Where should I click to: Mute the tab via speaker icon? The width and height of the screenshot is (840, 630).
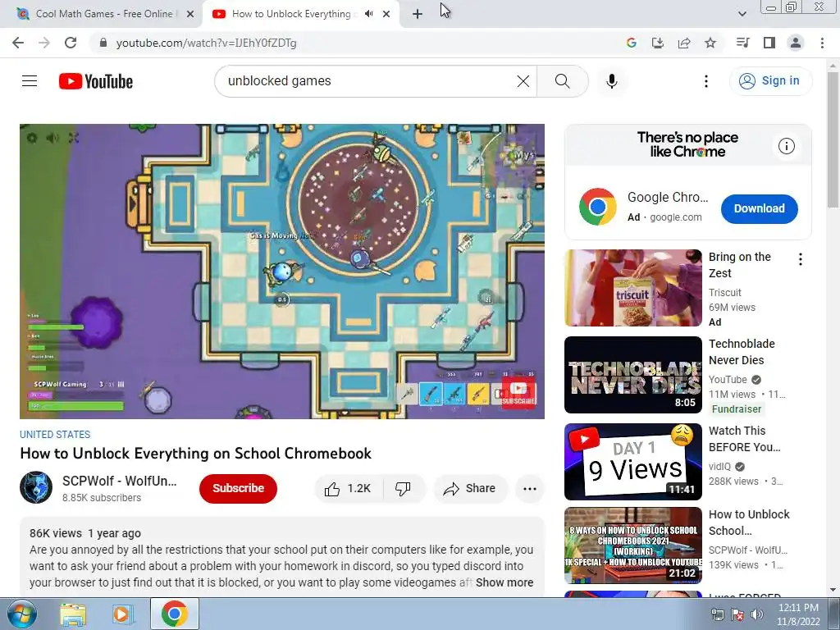(368, 14)
